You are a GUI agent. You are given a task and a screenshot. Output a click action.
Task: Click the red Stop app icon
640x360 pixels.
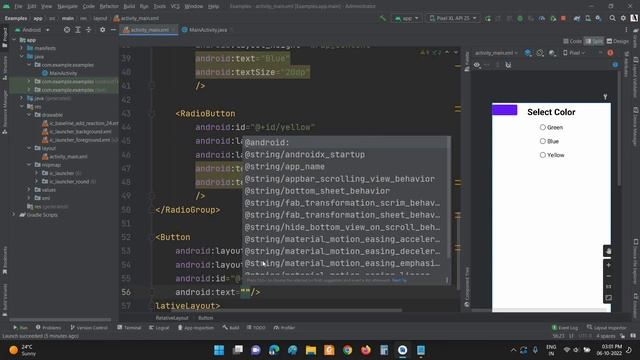tap(563, 18)
